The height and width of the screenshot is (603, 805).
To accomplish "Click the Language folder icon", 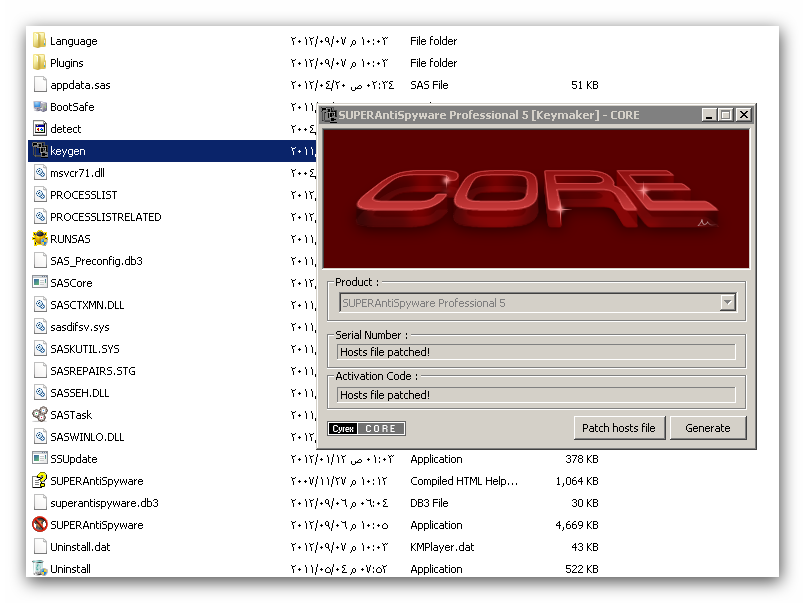I will [40, 40].
